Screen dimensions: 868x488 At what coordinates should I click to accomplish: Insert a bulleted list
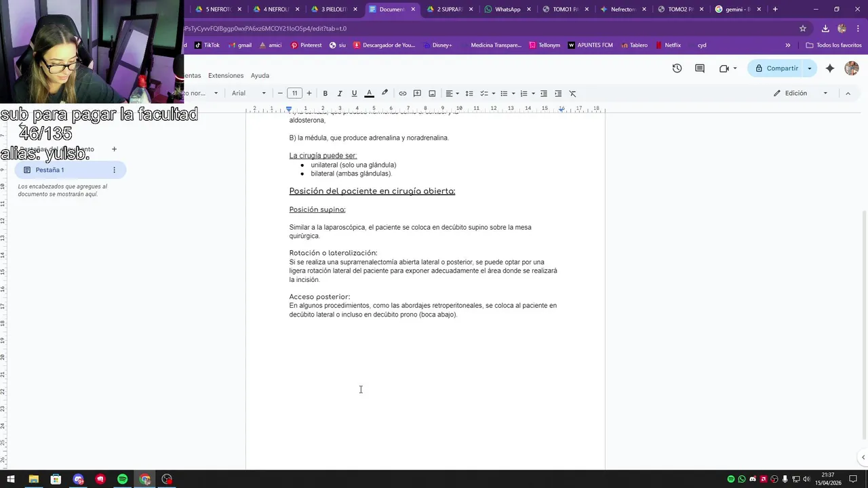pyautogui.click(x=504, y=94)
